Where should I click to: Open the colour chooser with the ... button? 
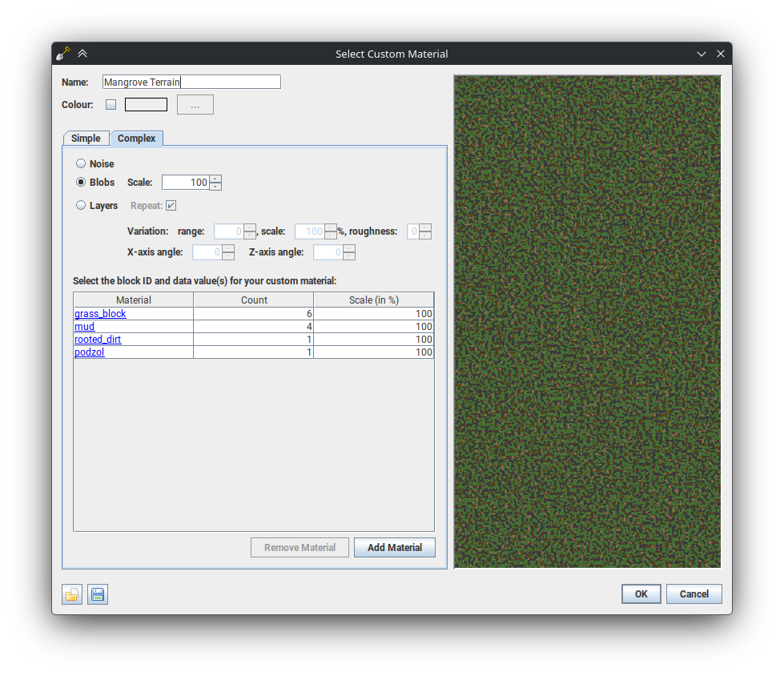tap(195, 104)
